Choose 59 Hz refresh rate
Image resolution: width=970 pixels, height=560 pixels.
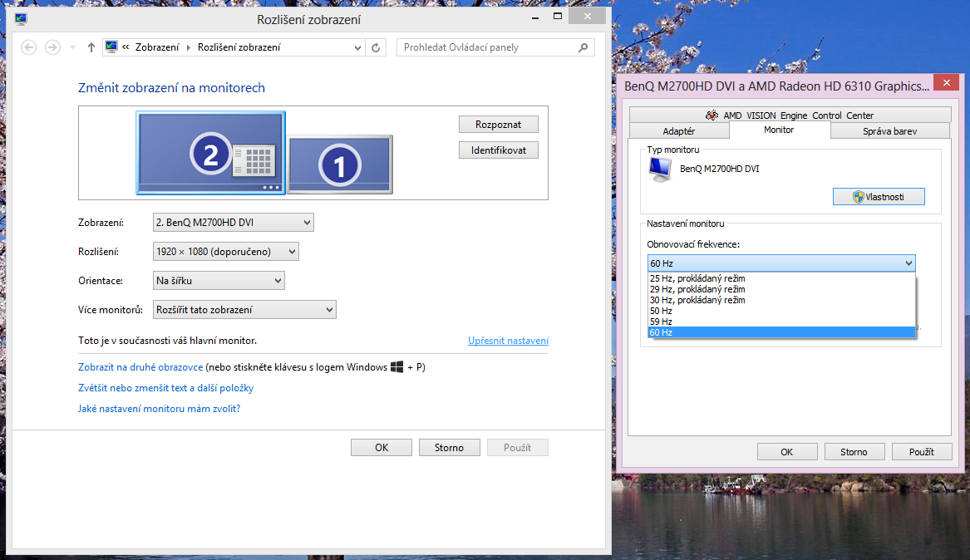click(x=781, y=322)
